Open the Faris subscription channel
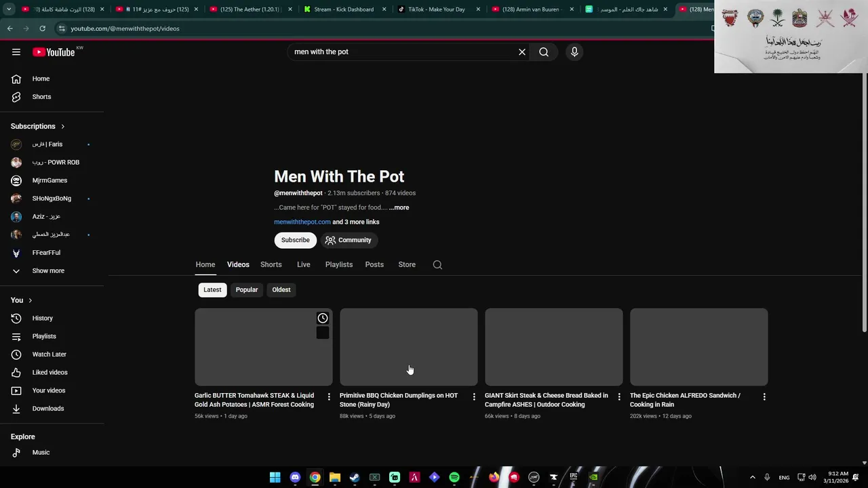 pyautogui.click(x=52, y=144)
